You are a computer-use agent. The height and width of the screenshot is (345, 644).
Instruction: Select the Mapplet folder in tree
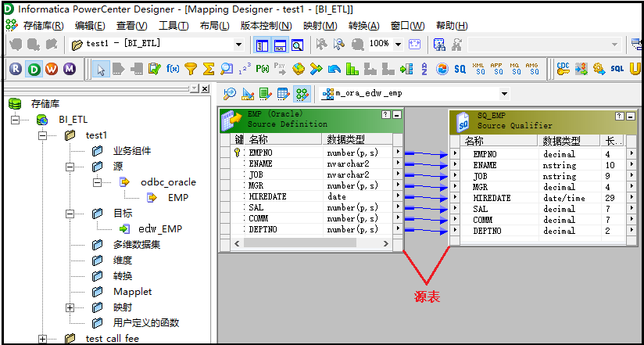132,292
